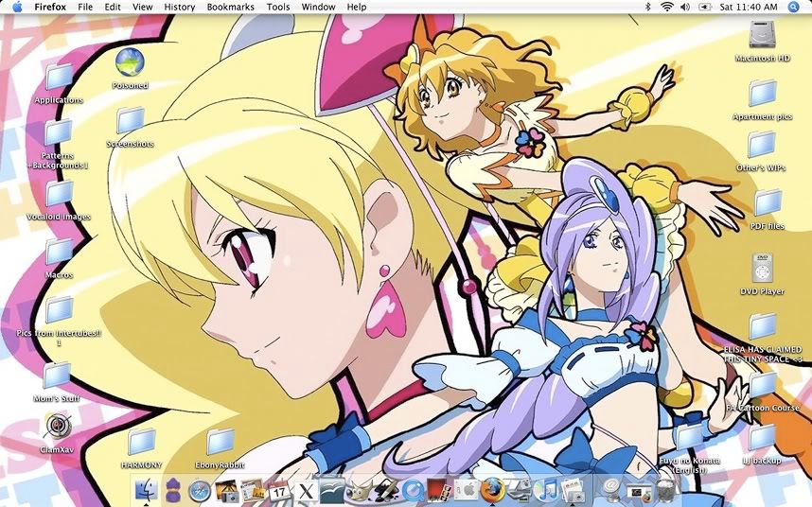Select the Patterns+Backgrounds folder
The width and height of the screenshot is (812, 507).
(58, 145)
